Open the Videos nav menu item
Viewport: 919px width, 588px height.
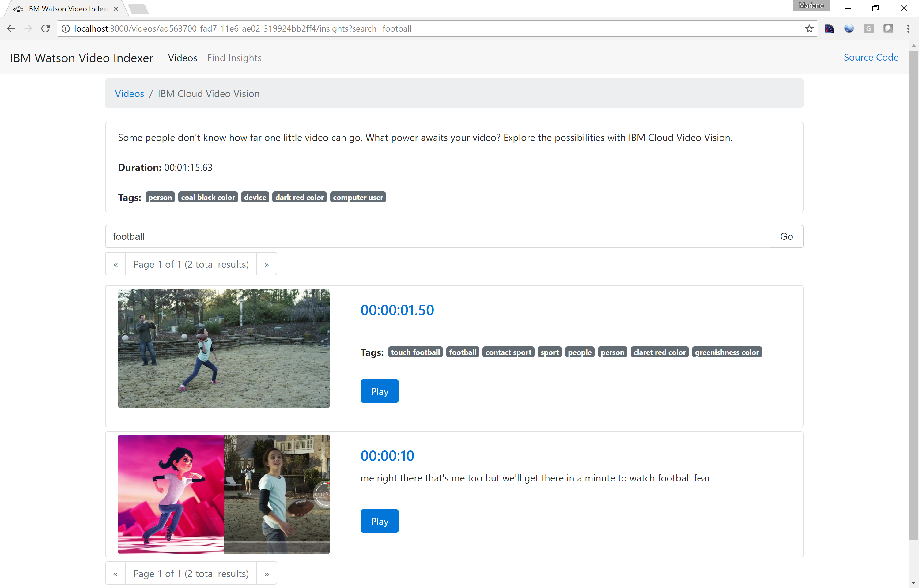coord(183,58)
